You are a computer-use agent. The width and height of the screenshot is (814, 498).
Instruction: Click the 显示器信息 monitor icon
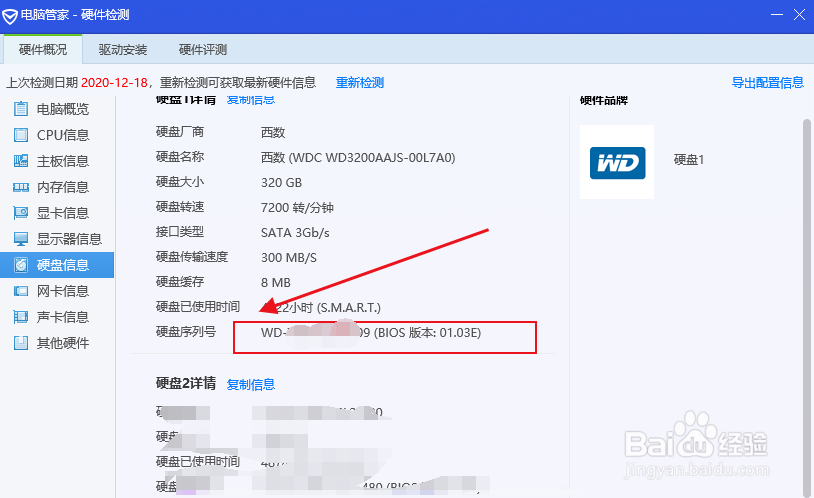coord(21,239)
